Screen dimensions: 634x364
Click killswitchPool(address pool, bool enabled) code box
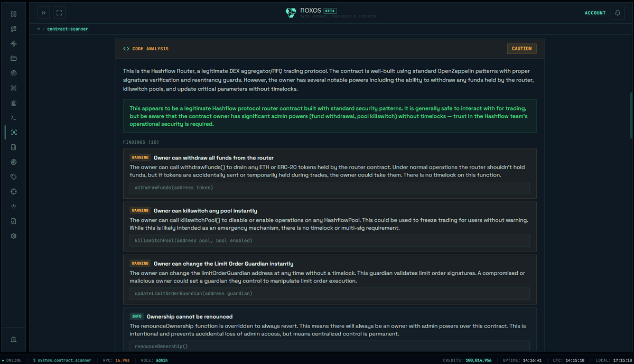tap(330, 240)
